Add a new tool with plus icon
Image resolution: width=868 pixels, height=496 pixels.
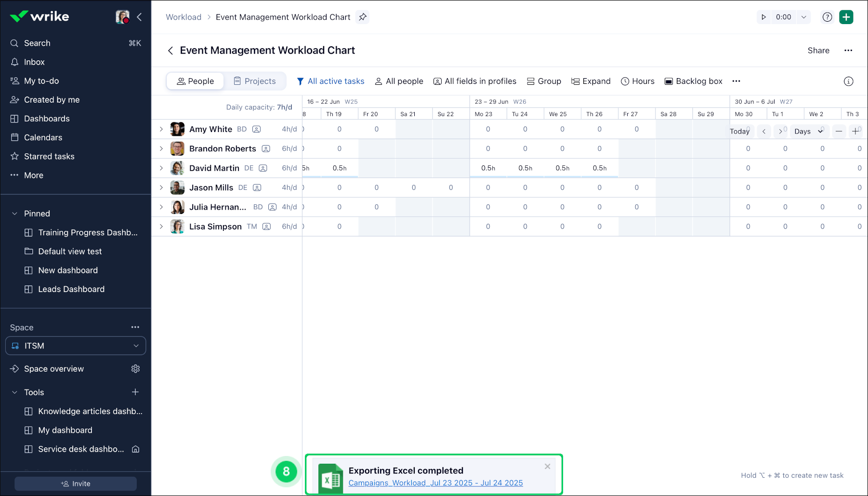tap(135, 392)
